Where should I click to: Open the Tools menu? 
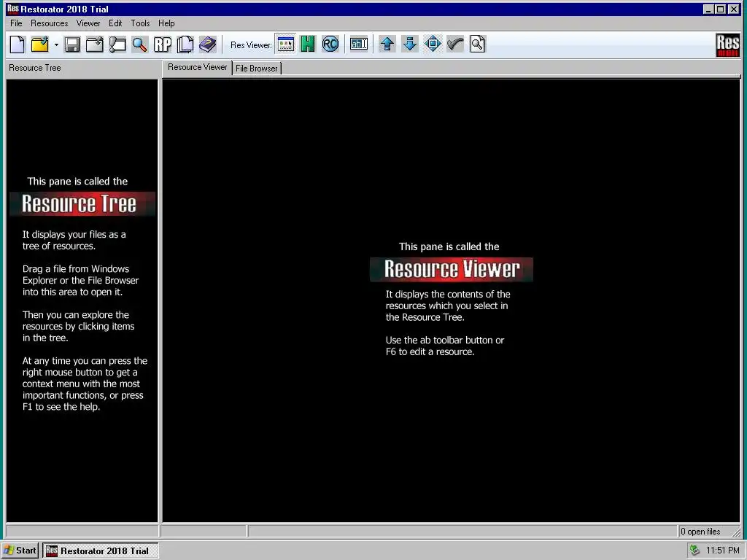[140, 23]
